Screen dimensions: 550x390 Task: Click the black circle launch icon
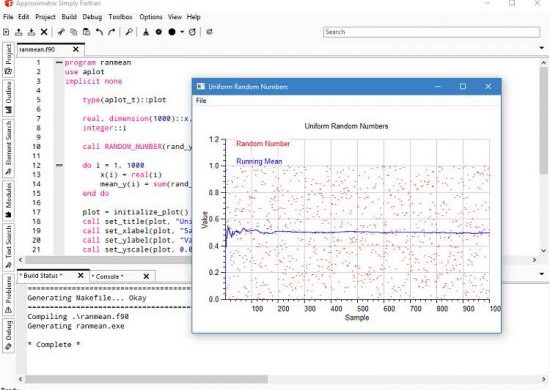click(172, 32)
